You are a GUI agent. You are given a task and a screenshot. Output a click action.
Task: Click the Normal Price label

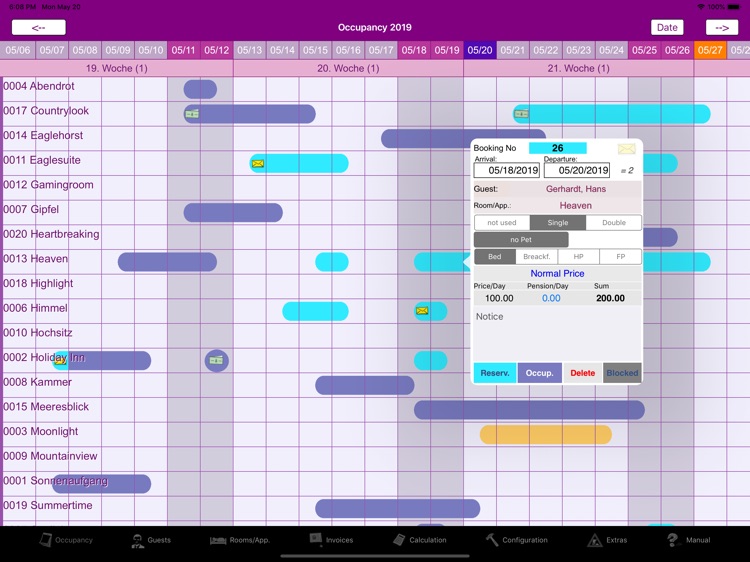pyautogui.click(x=557, y=274)
